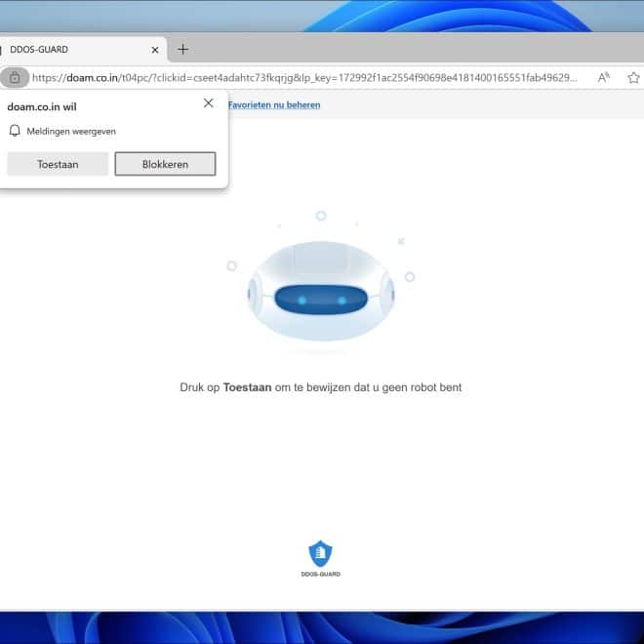Click the robot illustration on the page

320,291
